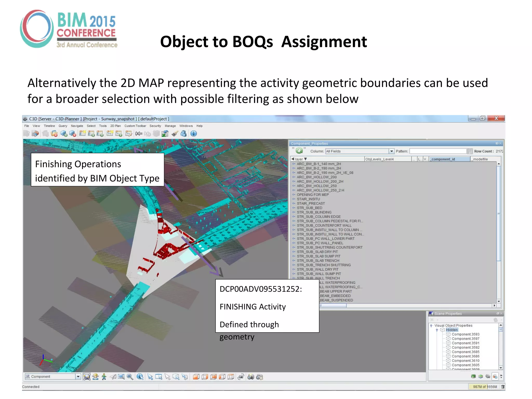
Task: Collapse Visual Object Properties tree node
Action: [x=431, y=325]
